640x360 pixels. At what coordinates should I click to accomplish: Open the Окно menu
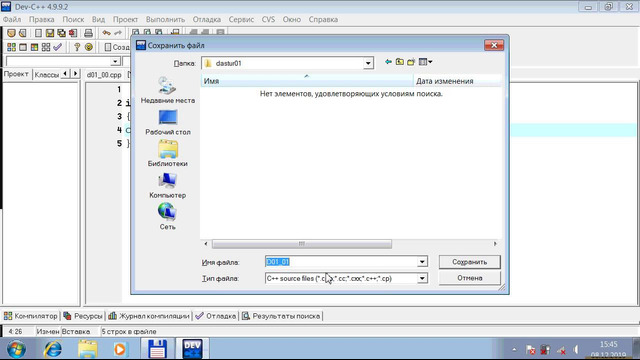[x=291, y=20]
